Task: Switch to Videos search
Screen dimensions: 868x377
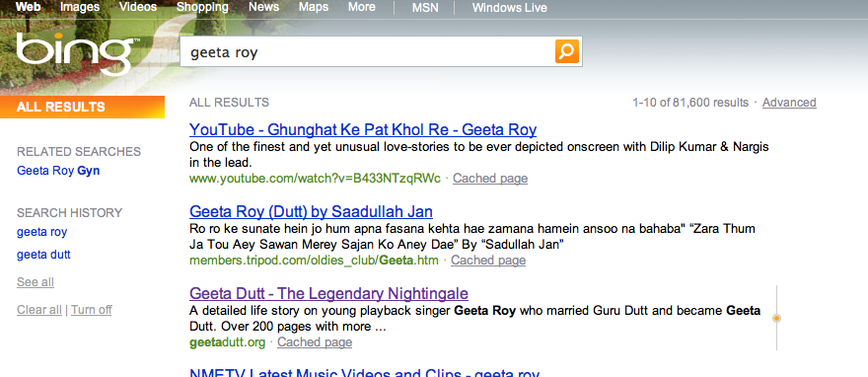Action: (138, 7)
